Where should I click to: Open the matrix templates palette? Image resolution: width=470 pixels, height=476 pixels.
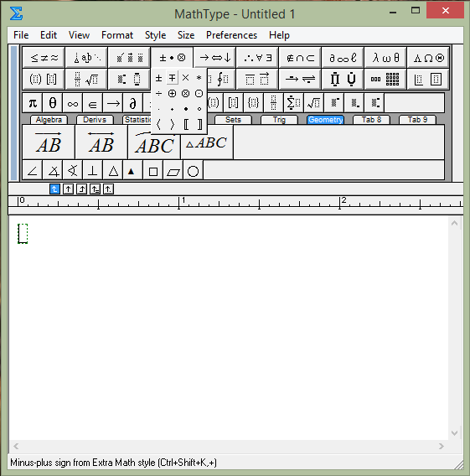(385, 80)
